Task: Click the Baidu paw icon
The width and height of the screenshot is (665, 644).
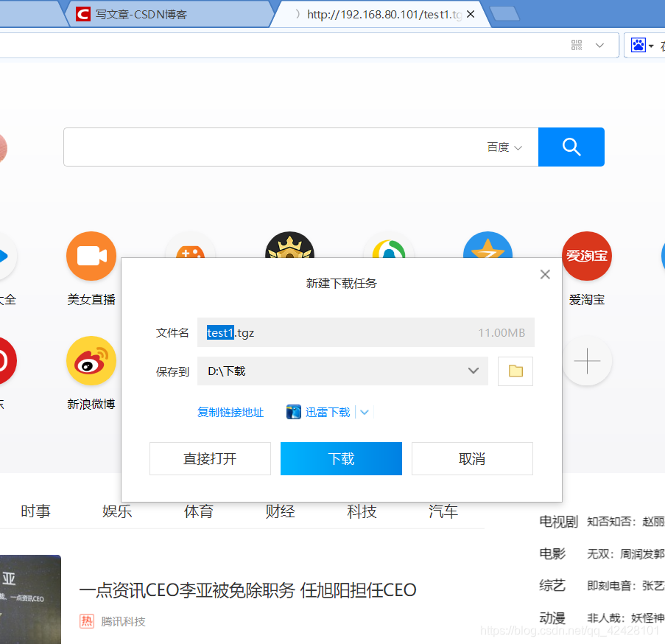Action: [x=638, y=45]
